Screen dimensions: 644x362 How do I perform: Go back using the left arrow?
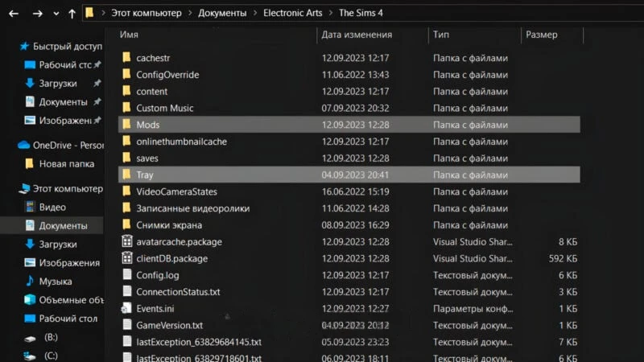tap(14, 14)
